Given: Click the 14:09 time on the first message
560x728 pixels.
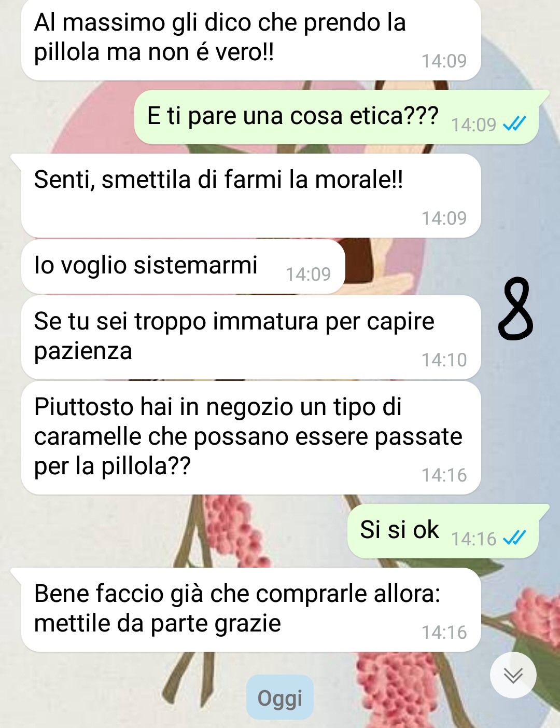Looking at the screenshot, I should tap(444, 61).
